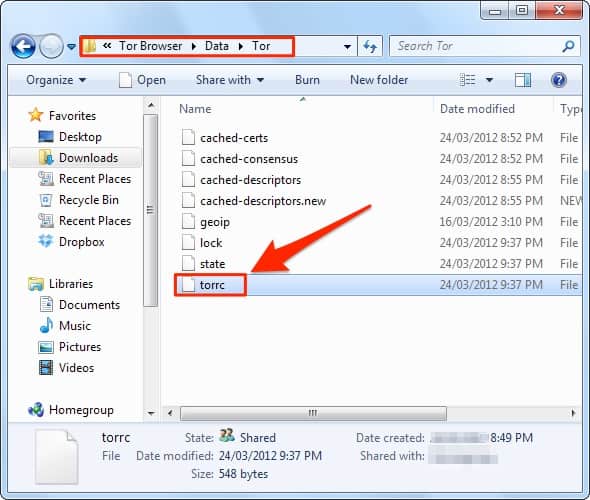Viewport: 590px width, 500px height.
Task: Select the cached-descriptors file
Action: 250,180
